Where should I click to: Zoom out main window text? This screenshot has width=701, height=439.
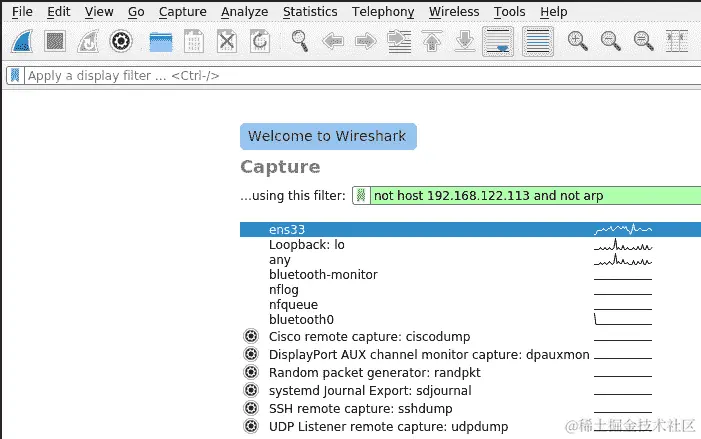pos(610,42)
